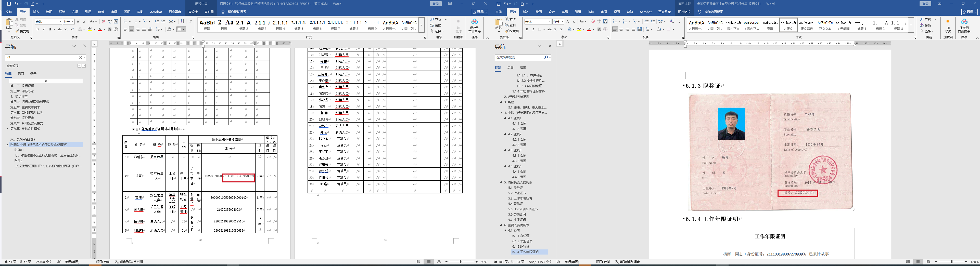Screen dimensions: 980x266
Task: Toggle Bold in left Word window ribbon
Action: pyautogui.click(x=37, y=29)
